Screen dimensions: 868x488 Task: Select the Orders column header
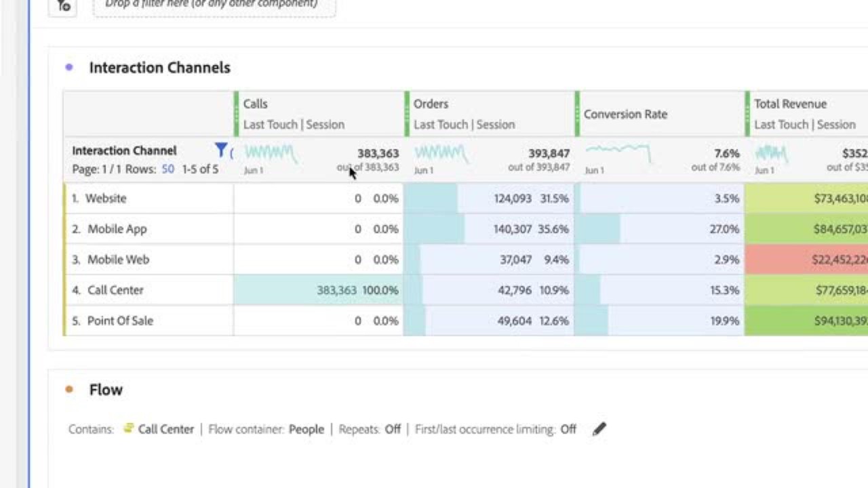(x=489, y=114)
